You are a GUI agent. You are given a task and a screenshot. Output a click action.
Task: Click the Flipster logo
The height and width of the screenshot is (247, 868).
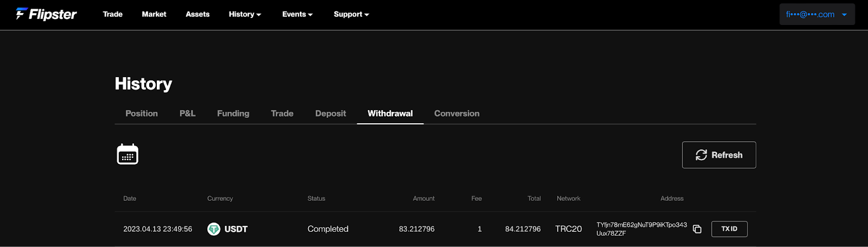point(46,14)
